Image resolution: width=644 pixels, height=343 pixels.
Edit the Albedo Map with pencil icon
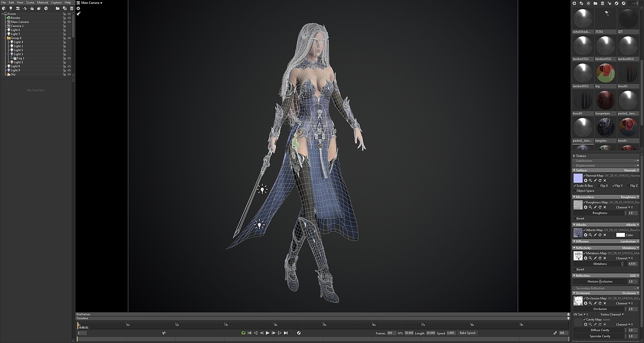[595, 235]
